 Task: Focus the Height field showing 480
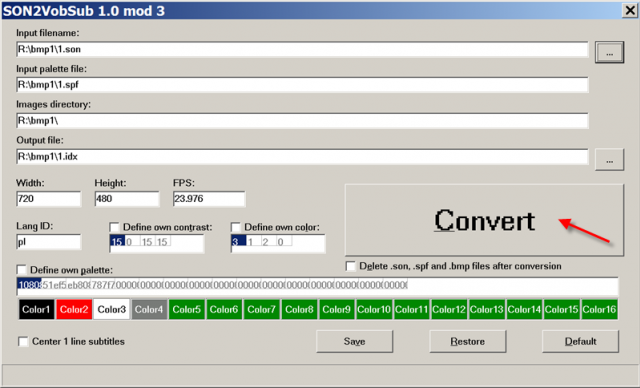click(127, 199)
